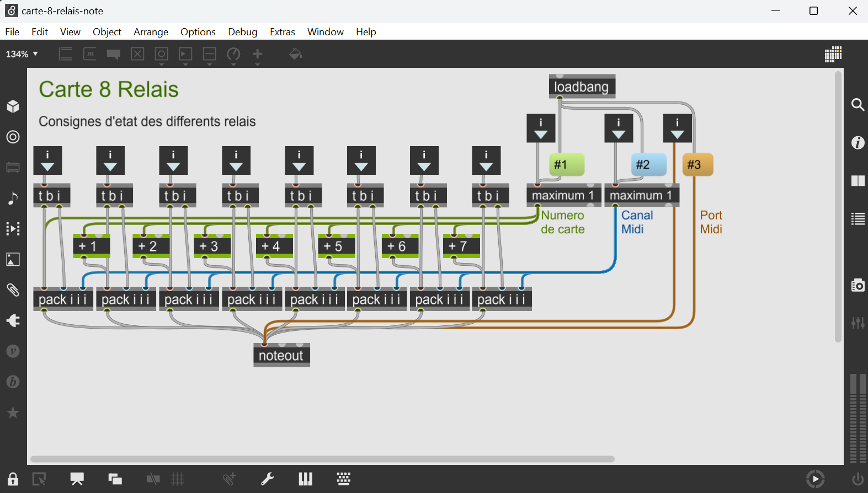This screenshot has height=493, width=868.
Task: Open the Extras menu
Action: point(283,32)
